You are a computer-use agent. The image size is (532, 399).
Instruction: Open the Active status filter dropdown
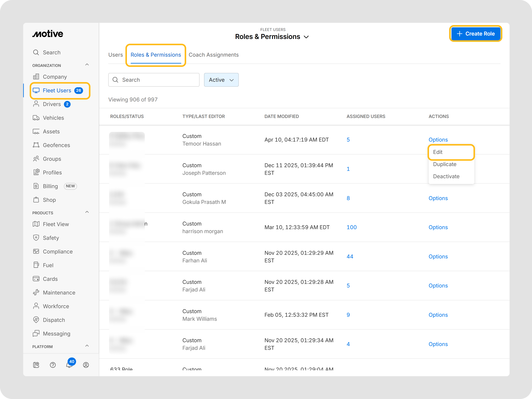(x=221, y=80)
